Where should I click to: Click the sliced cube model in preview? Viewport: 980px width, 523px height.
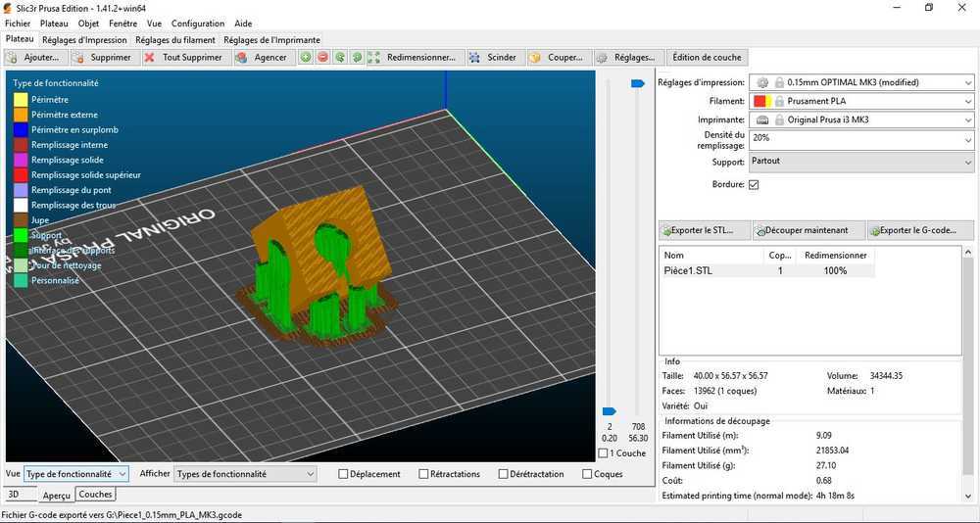point(321,250)
